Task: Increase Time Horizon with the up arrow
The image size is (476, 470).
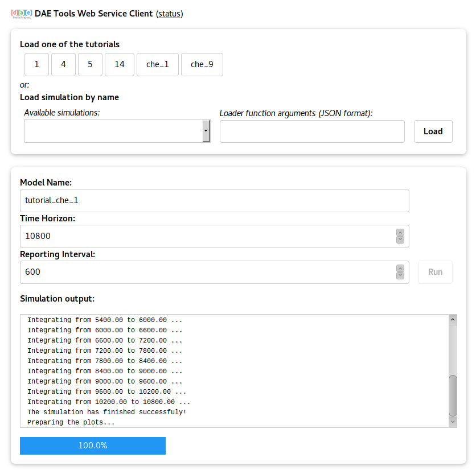Action: coord(400,233)
